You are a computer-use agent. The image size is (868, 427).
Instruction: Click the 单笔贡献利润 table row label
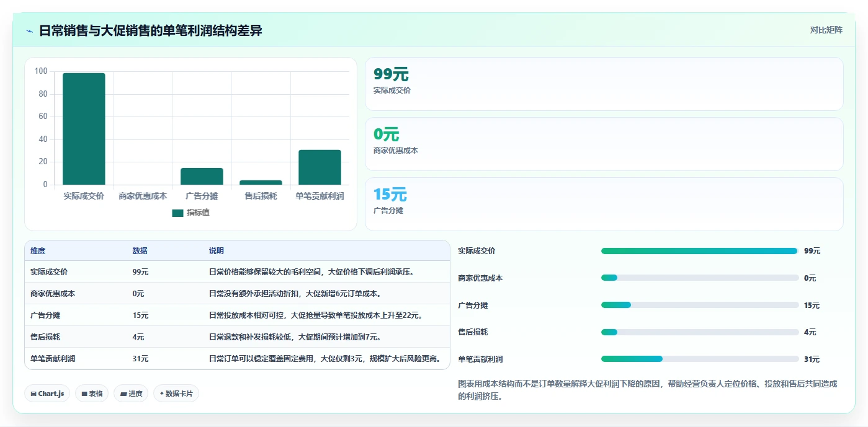[53, 358]
